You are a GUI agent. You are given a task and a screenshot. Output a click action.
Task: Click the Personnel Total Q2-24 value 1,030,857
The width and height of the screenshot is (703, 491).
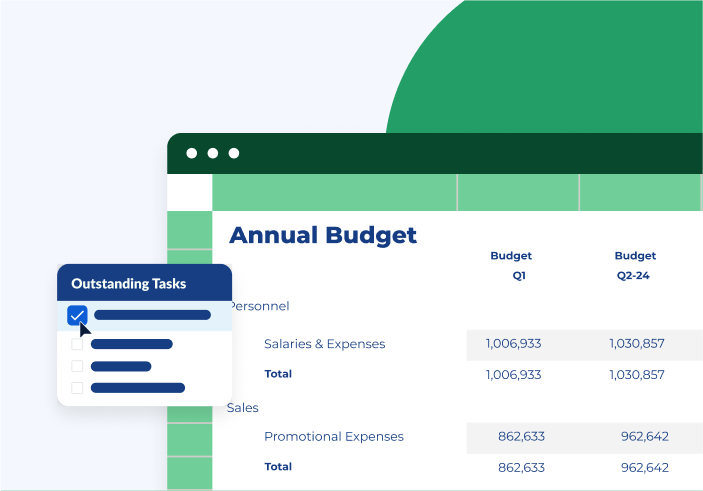click(x=637, y=375)
